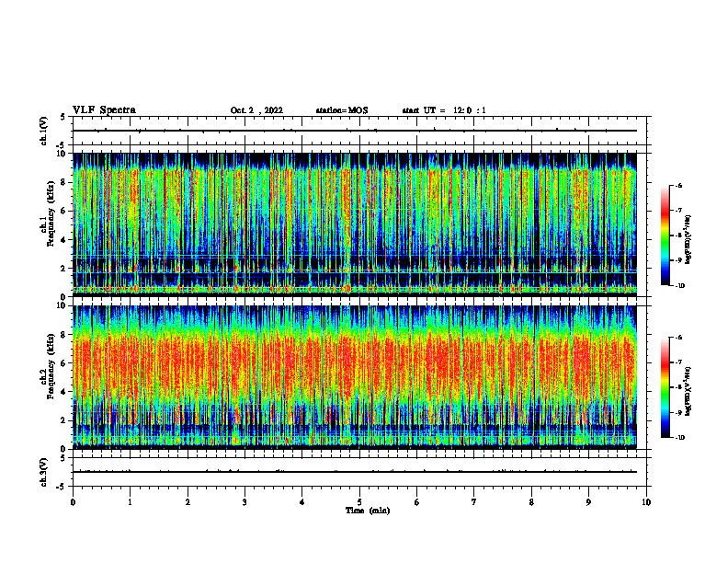This screenshot has width=728, height=563.
Task: Click the ch.3 voltage waveform trace panel
Action: 359,472
